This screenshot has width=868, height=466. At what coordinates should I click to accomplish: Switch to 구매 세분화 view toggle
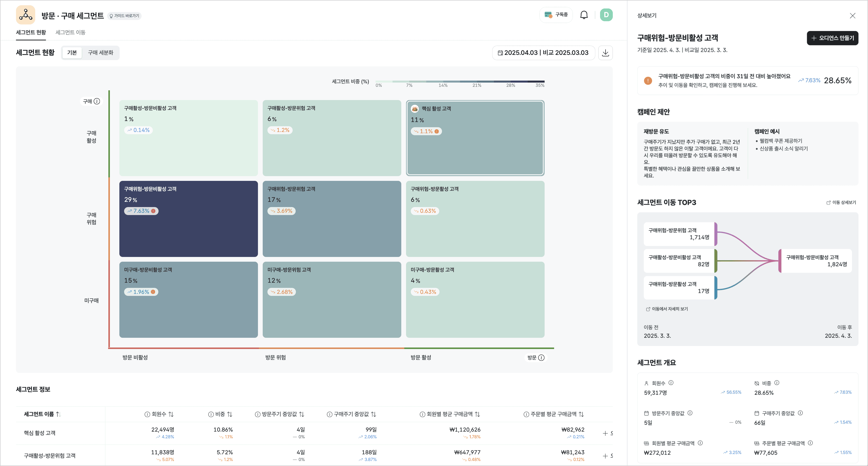(x=100, y=53)
